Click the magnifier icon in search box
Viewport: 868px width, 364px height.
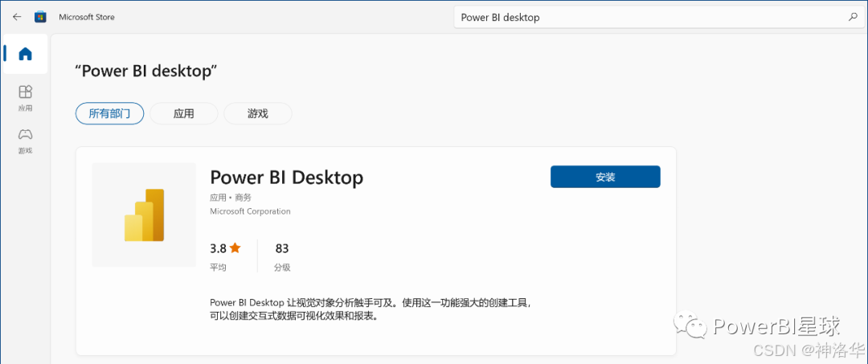(x=853, y=17)
